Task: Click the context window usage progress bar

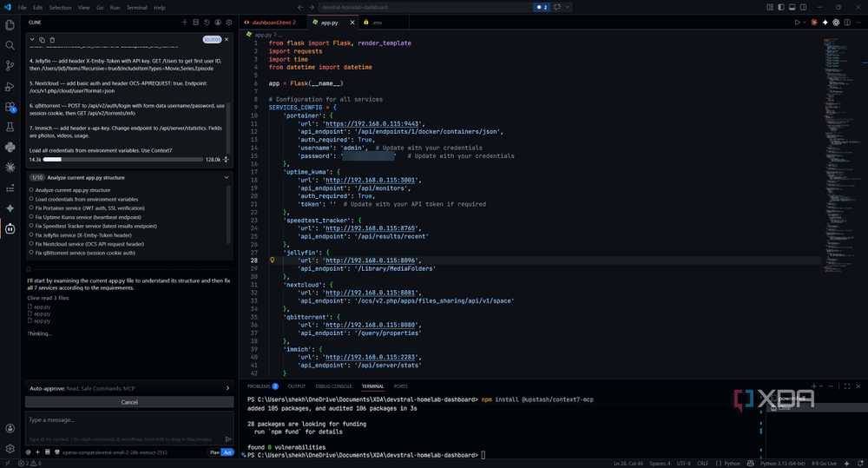Action: coord(123,160)
